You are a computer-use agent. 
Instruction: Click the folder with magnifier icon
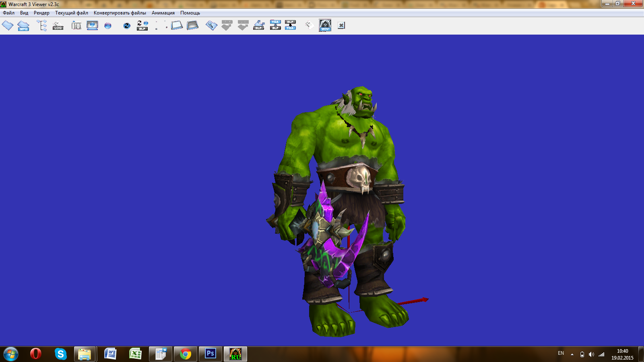[211, 26]
